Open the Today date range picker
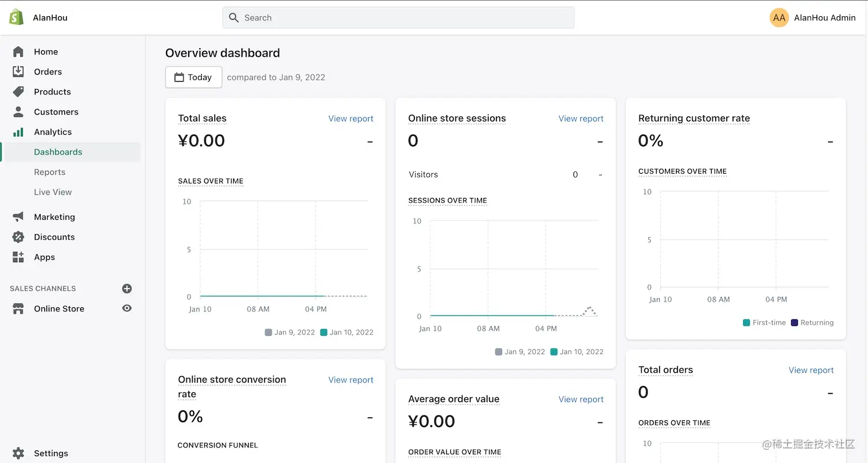The height and width of the screenshot is (463, 868). coord(193,77)
